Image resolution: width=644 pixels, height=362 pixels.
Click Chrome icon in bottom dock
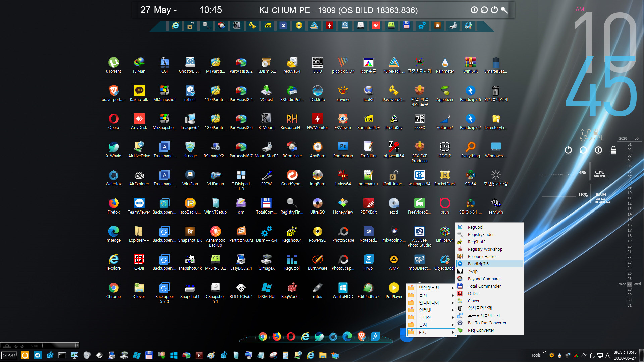263,336
